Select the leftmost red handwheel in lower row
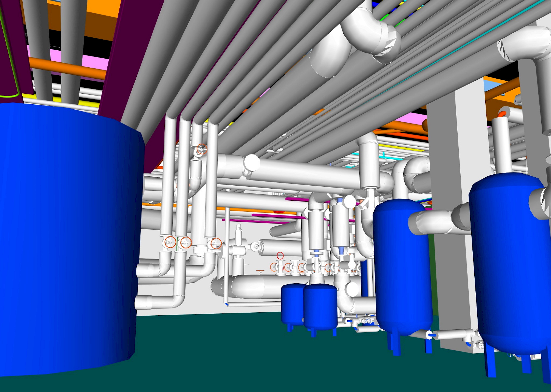Screen dimensions: 551x392 [170, 242]
